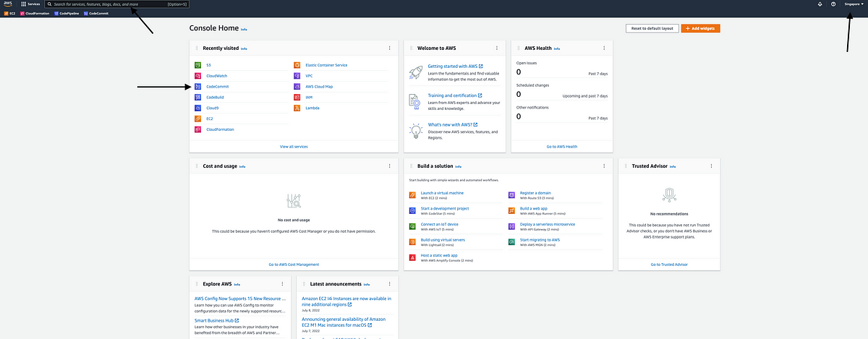Click the Host a static web app icon
The height and width of the screenshot is (339, 868).
tap(412, 257)
